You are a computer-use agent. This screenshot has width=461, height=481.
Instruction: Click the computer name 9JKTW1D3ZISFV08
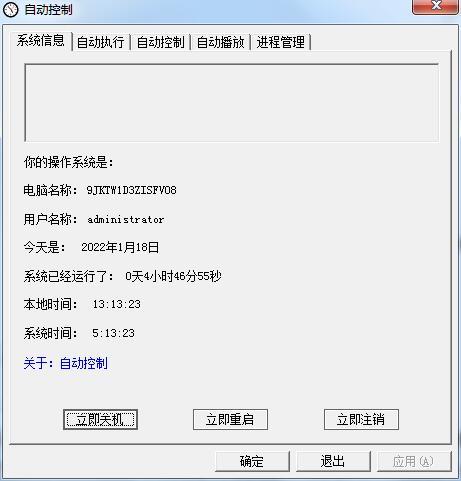(x=131, y=190)
